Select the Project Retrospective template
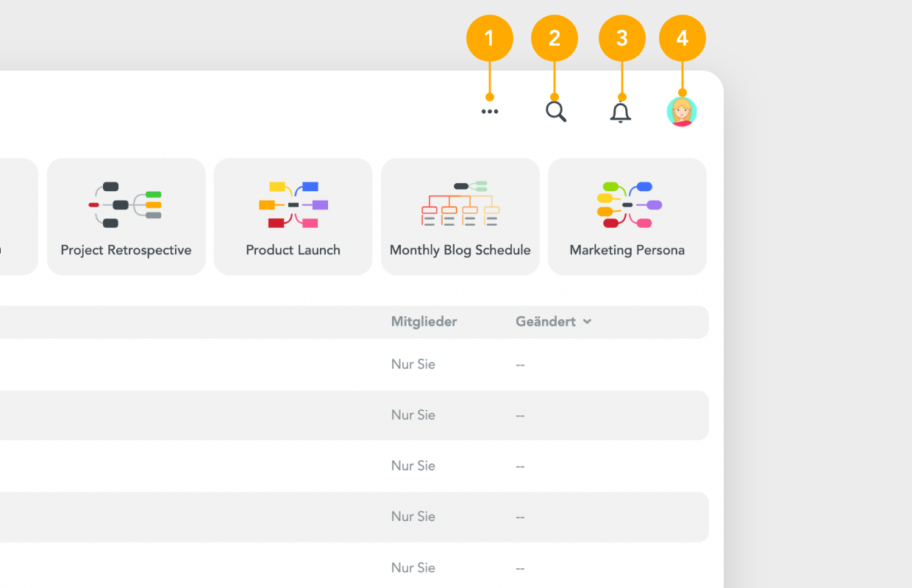The height and width of the screenshot is (588, 912). (127, 217)
